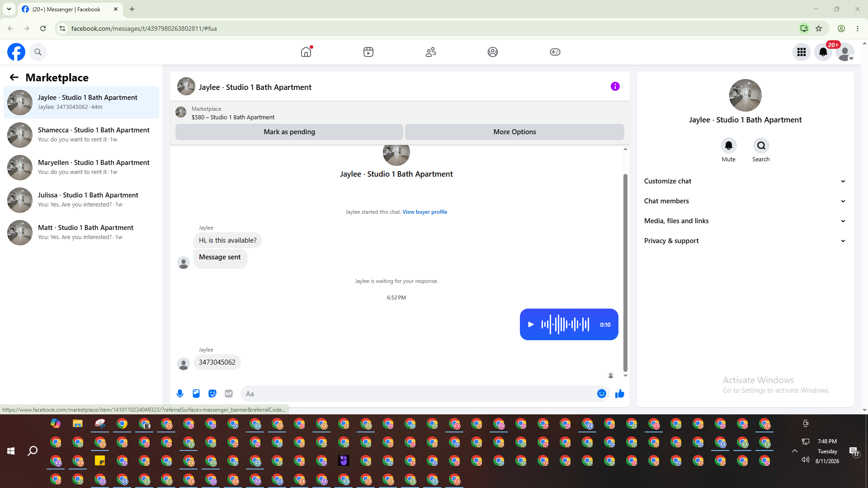Open the volume control in system tray
868x488 pixels.
(806, 460)
